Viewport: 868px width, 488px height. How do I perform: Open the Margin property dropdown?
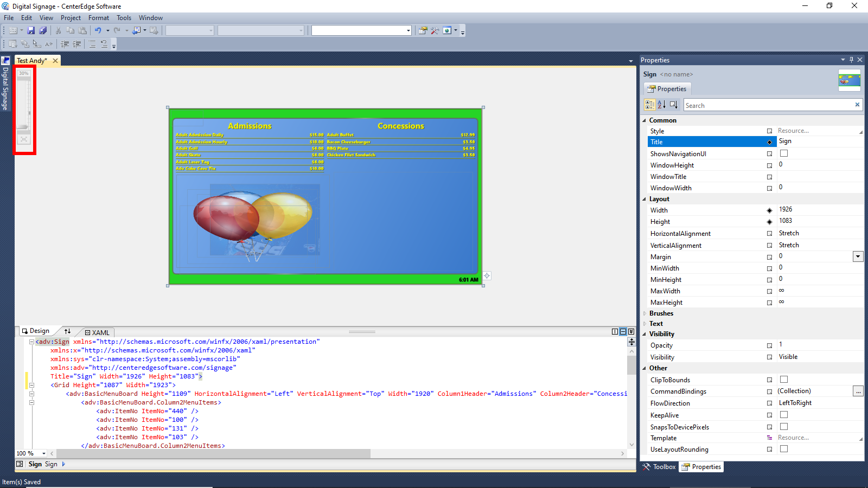(x=858, y=256)
